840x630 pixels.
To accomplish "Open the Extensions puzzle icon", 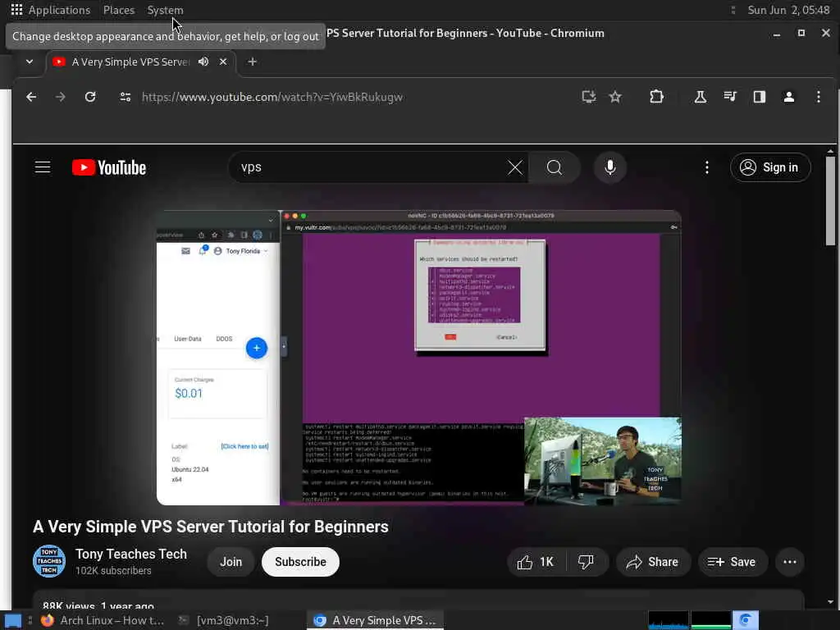I will tap(656, 97).
